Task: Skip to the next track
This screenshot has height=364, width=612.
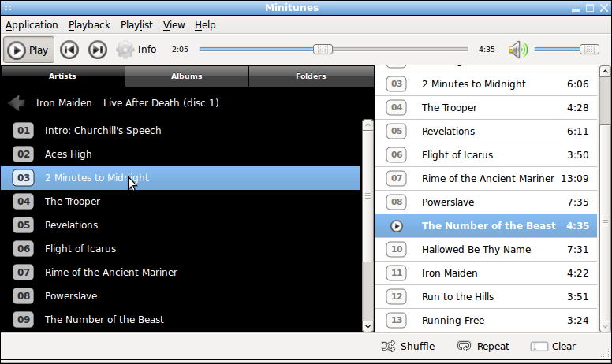Action: click(x=98, y=50)
